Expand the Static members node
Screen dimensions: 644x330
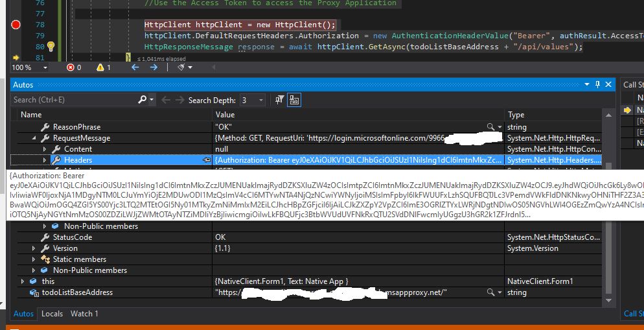pos(34,259)
